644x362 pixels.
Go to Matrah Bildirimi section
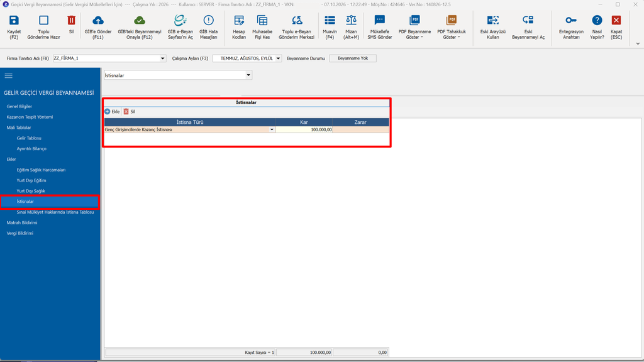[22, 223]
